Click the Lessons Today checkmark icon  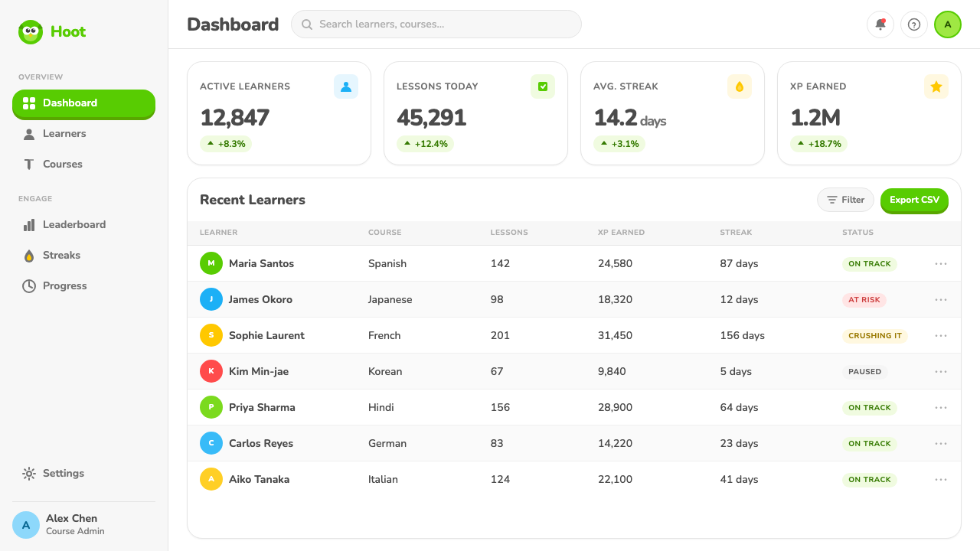[543, 86]
